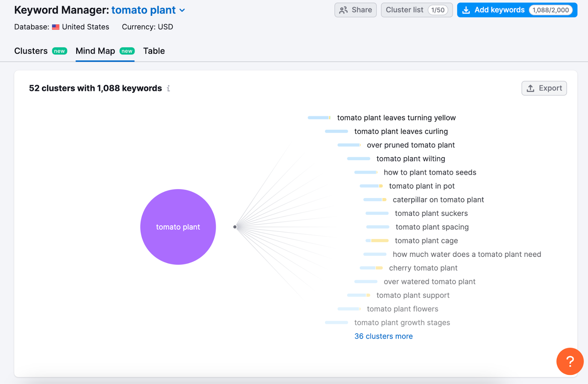Open over pruned tomato plant cluster
The height and width of the screenshot is (384, 588).
click(410, 145)
